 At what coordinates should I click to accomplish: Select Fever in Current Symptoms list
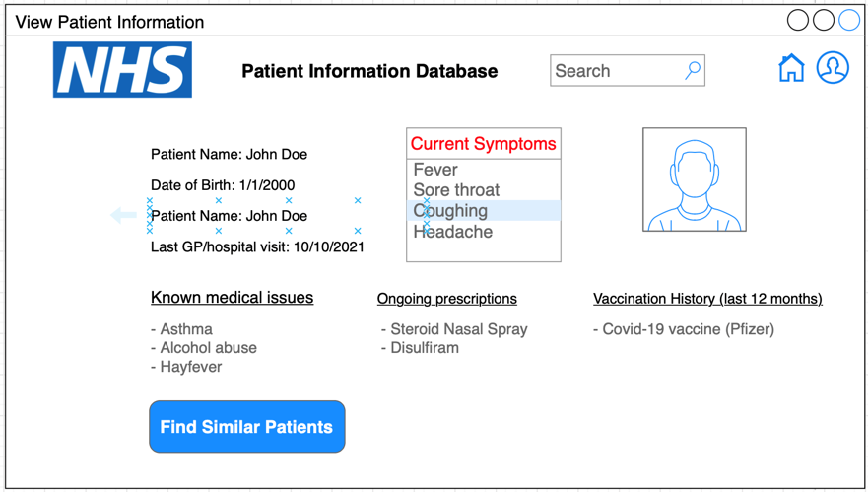click(435, 170)
